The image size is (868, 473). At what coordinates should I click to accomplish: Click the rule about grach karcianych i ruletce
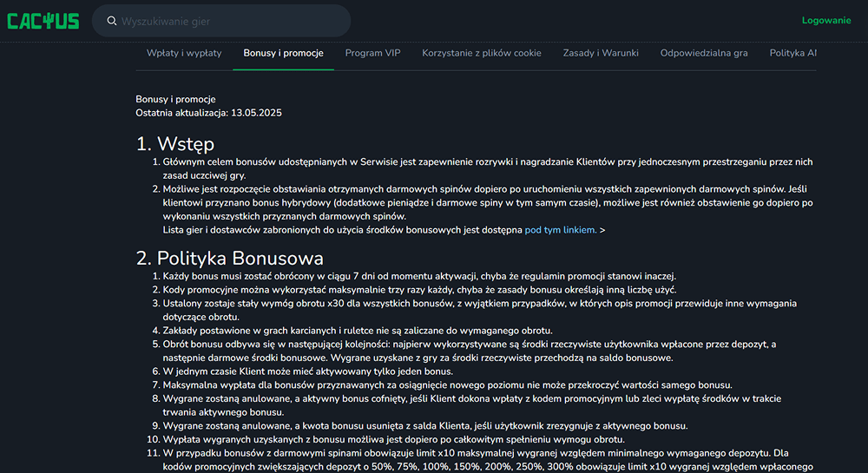point(358,331)
